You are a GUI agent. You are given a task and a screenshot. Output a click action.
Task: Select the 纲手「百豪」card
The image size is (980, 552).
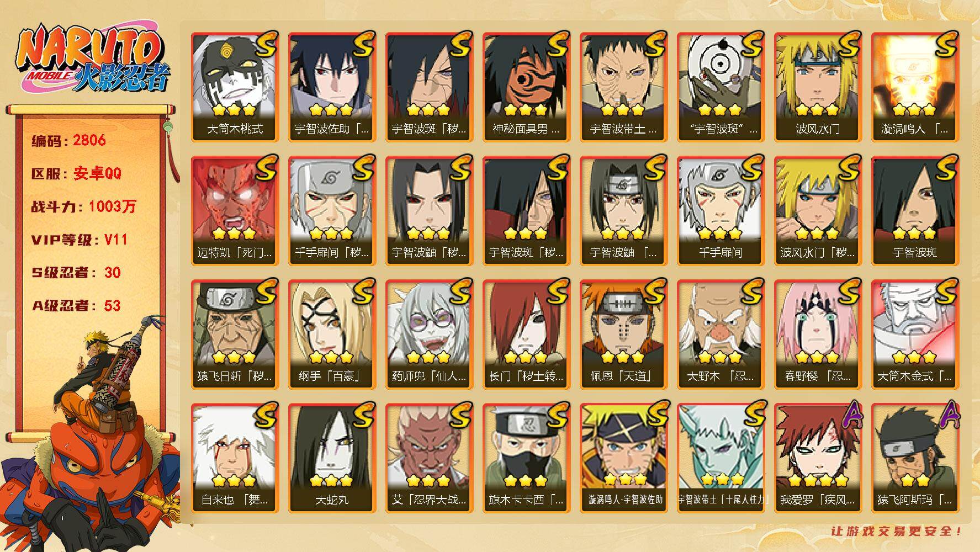332,334
